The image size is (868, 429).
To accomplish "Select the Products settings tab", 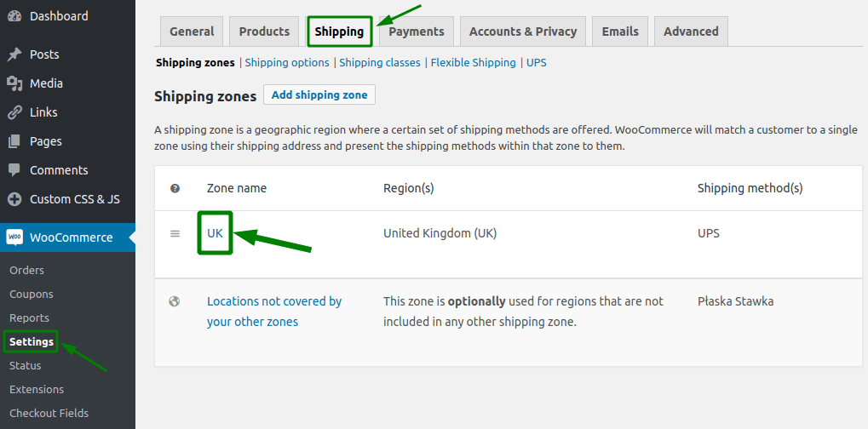I will click(264, 31).
